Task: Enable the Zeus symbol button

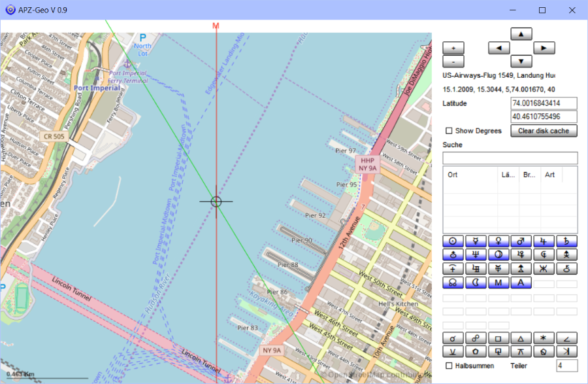Action: [566, 255]
